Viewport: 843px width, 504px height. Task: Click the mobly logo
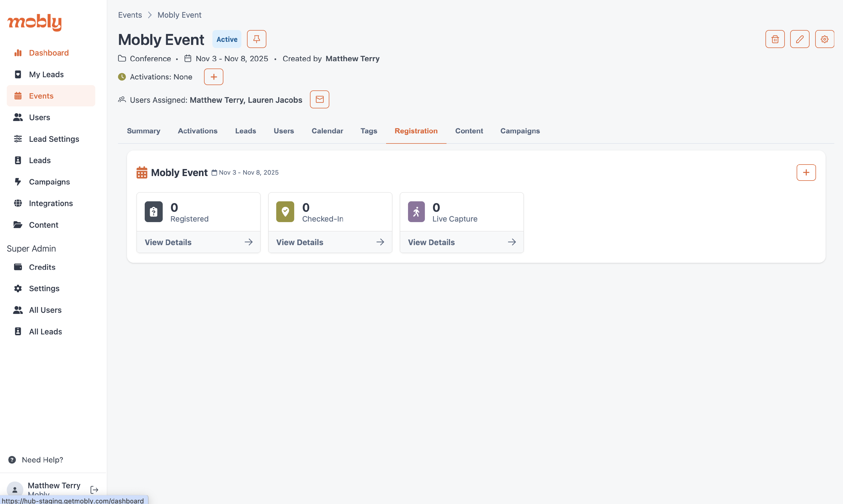(x=35, y=22)
